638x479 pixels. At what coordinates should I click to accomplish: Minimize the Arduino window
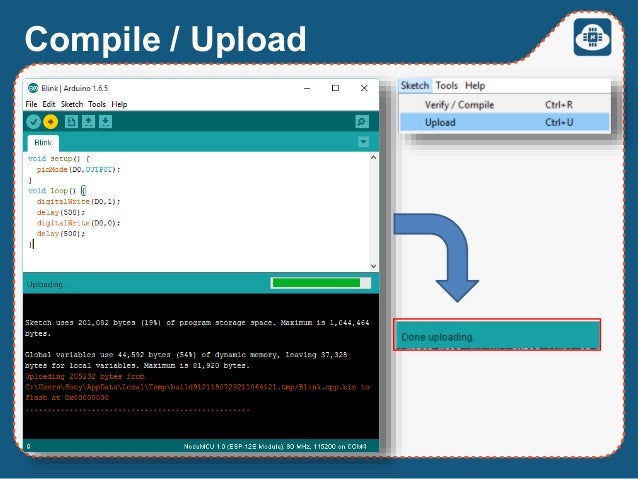tap(307, 88)
